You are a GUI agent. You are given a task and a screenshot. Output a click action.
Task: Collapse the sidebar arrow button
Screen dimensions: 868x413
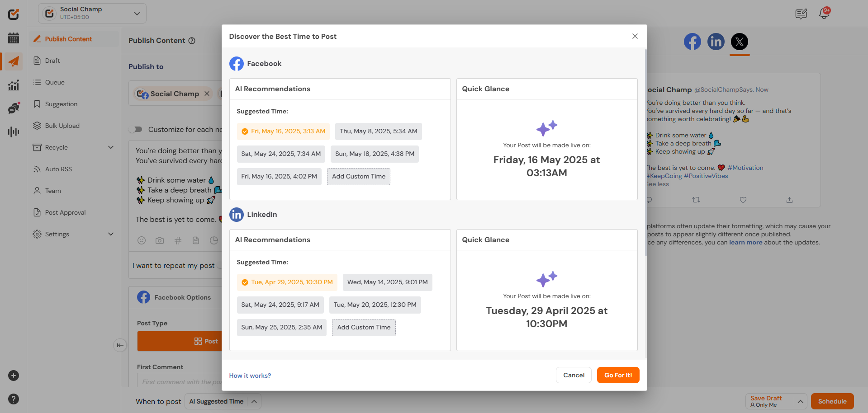[120, 345]
